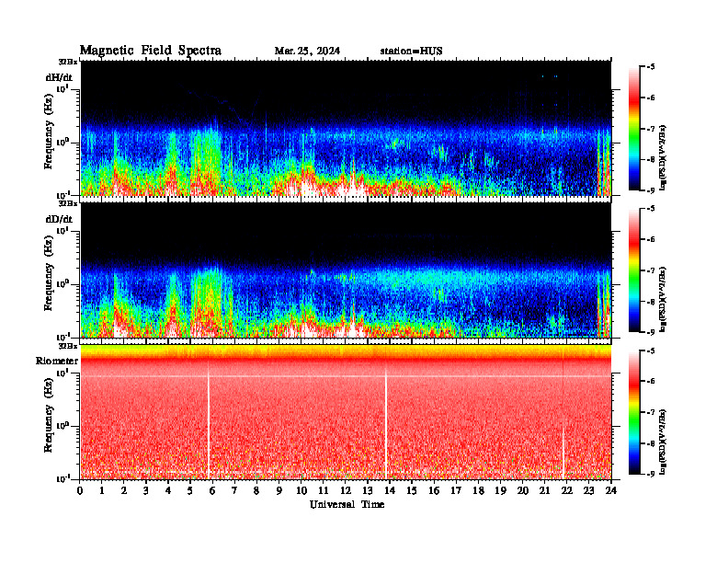Click the color bar beside the dD/dt panel

click(634, 270)
